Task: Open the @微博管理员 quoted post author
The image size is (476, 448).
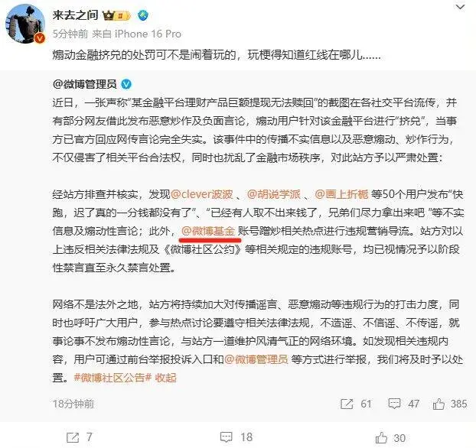Action: pos(85,84)
